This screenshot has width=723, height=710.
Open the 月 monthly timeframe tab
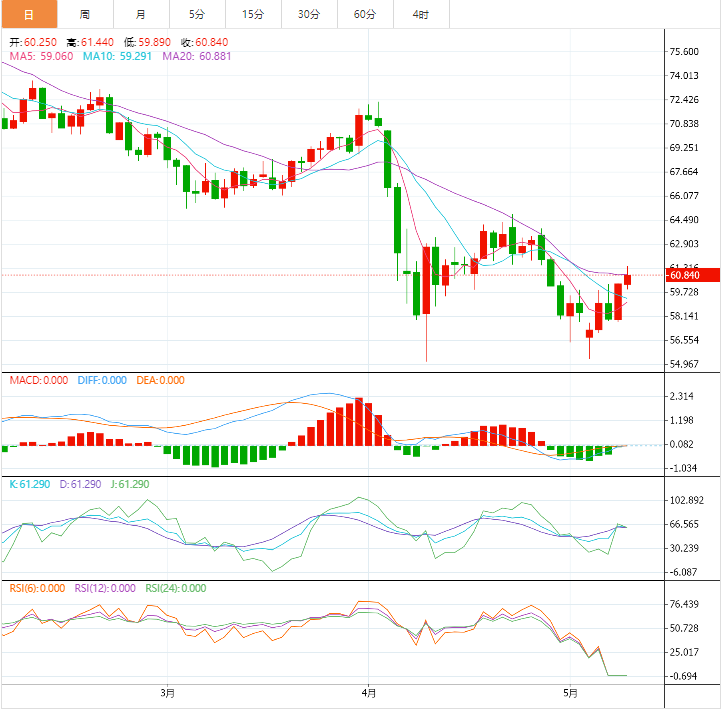point(140,14)
